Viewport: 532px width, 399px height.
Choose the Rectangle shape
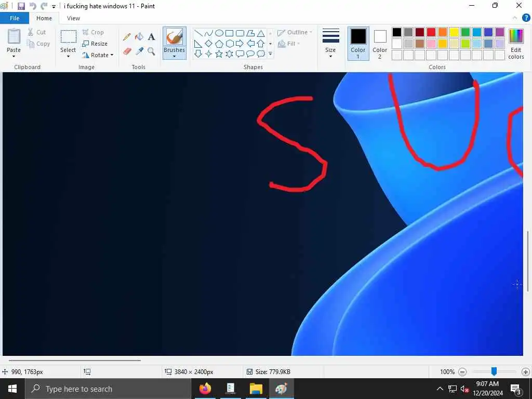point(229,33)
